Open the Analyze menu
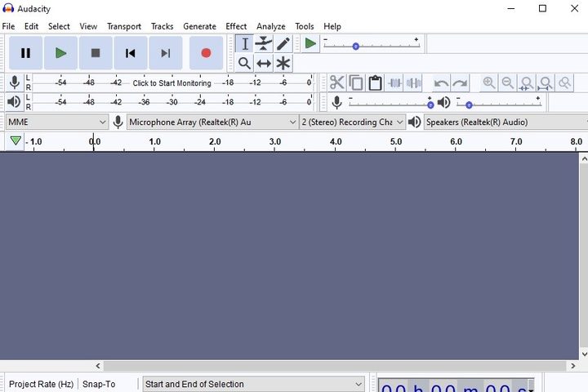 (271, 26)
